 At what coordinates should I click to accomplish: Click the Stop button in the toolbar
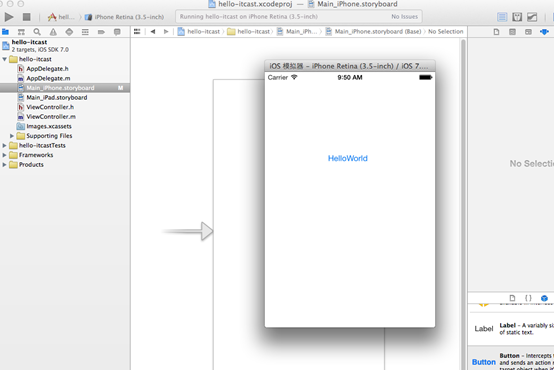click(26, 17)
